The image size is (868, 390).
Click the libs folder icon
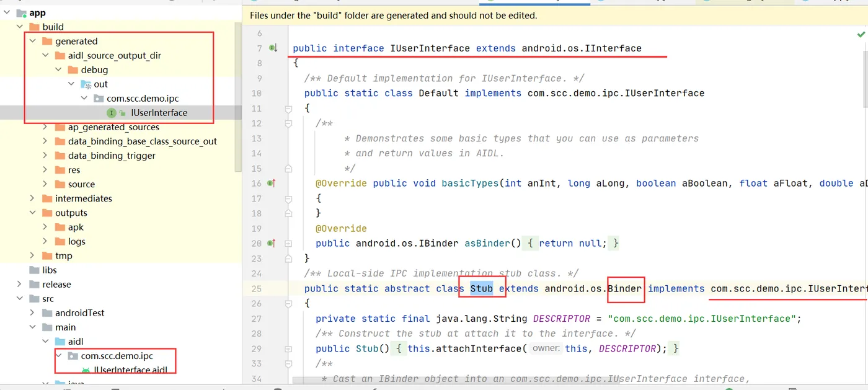34,270
